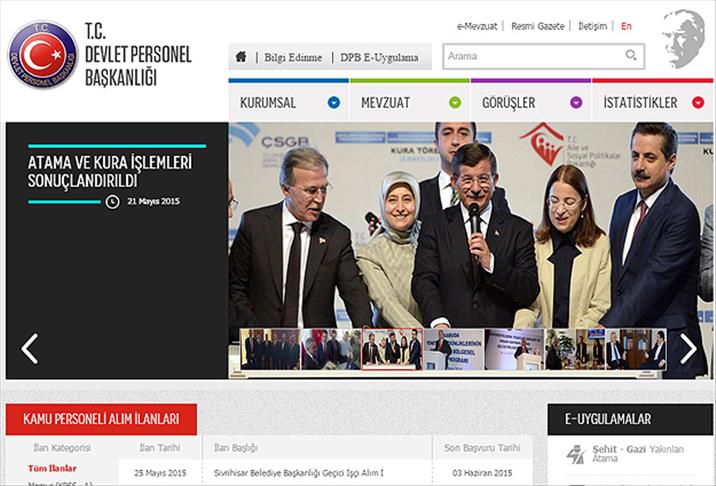
Task: Open the Resmi Gazete link
Action: [537, 26]
